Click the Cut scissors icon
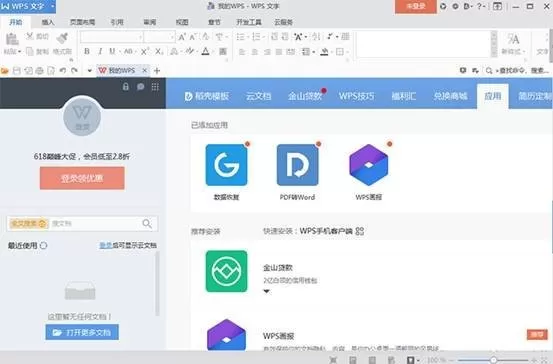 pyautogui.click(x=30, y=36)
